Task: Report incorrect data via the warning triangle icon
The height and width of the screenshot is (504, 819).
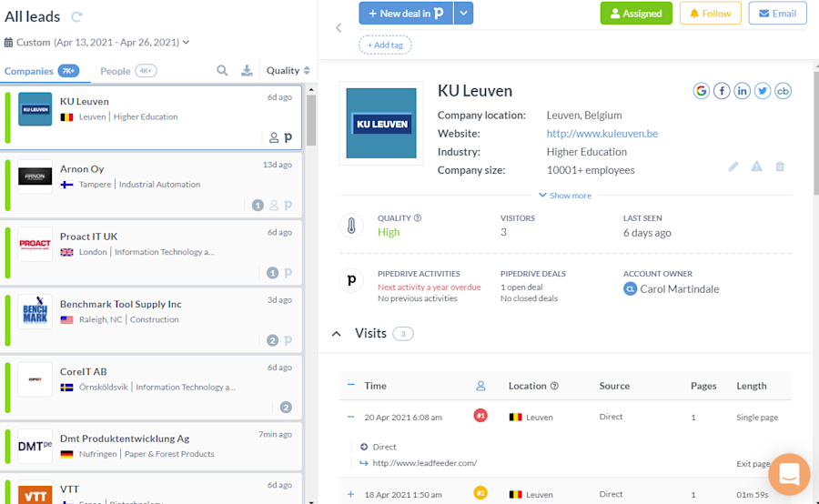Action: pos(756,166)
